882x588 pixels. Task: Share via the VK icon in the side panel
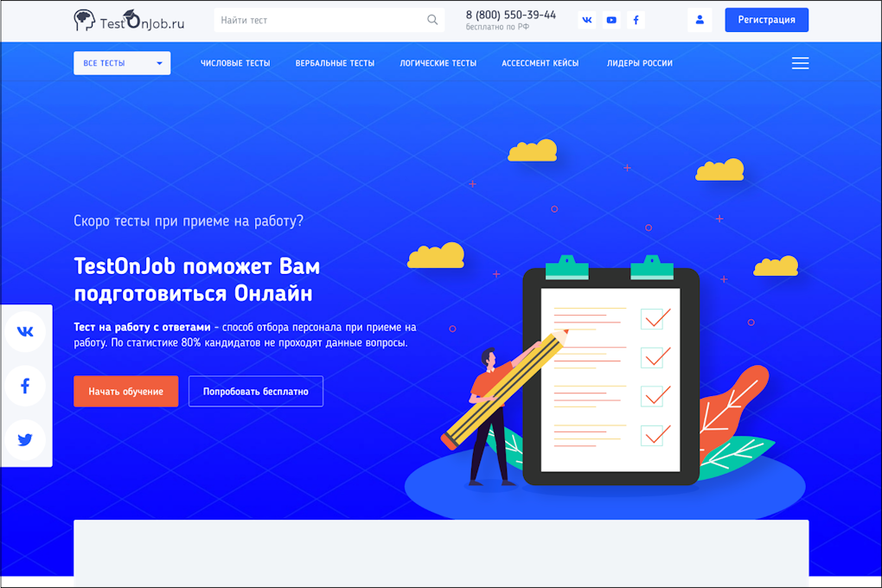25,331
